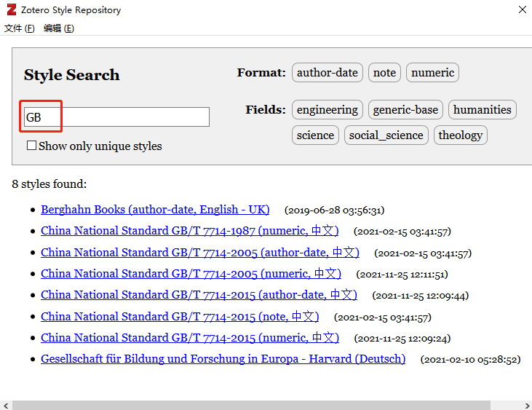Viewport: 532px width, 410px height.
Task: Filter by numeric format
Action: 432,73
